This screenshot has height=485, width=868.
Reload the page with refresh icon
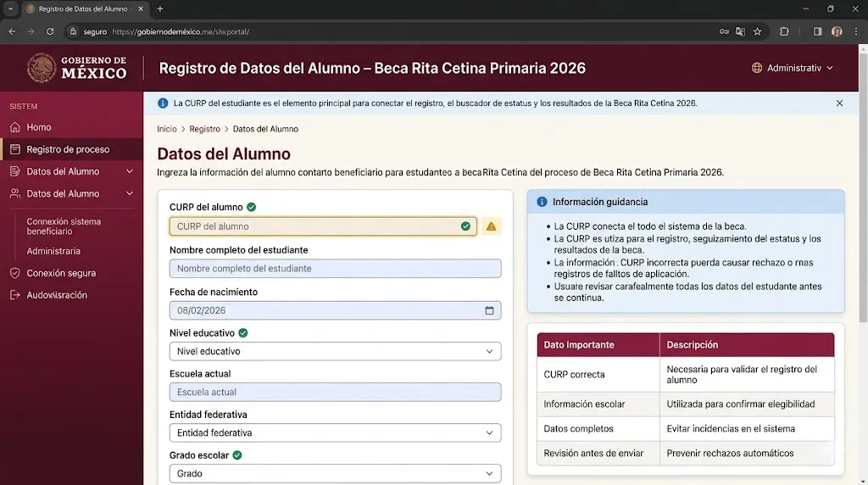(x=50, y=31)
